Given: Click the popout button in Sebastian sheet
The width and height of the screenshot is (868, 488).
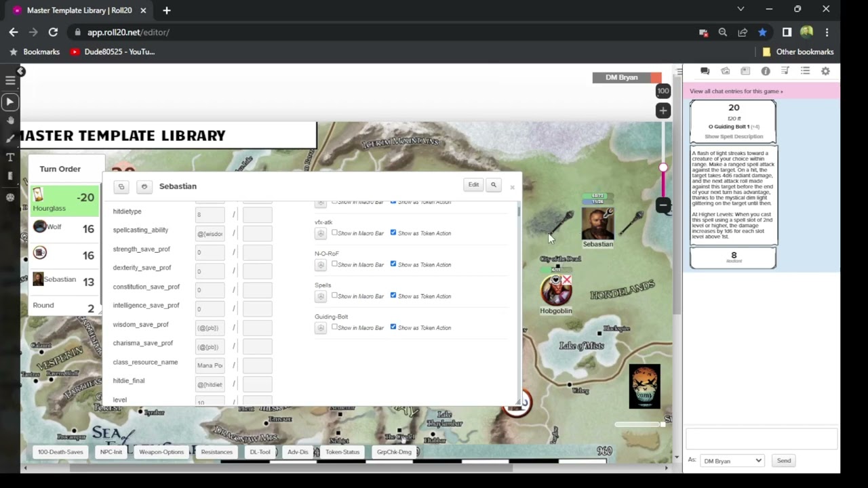Looking at the screenshot, I should pyautogui.click(x=121, y=186).
